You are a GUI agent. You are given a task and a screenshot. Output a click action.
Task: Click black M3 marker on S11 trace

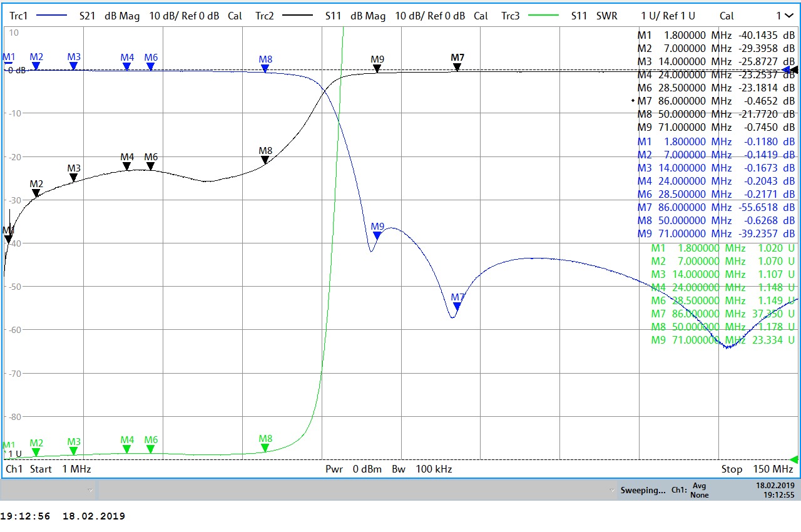coord(74,177)
